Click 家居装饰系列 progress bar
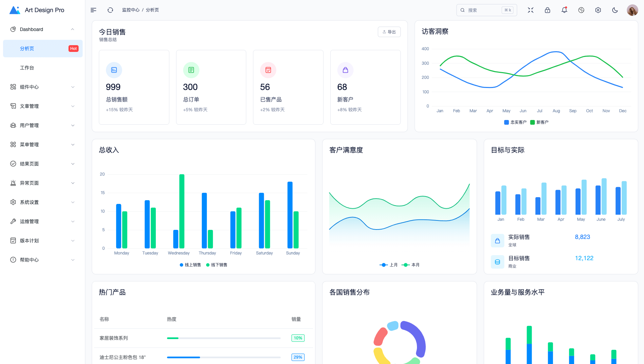 tap(224, 338)
